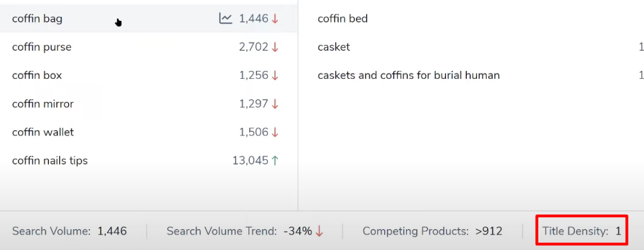Select coffin nails tips keyword
644x250 pixels.
[50, 161]
